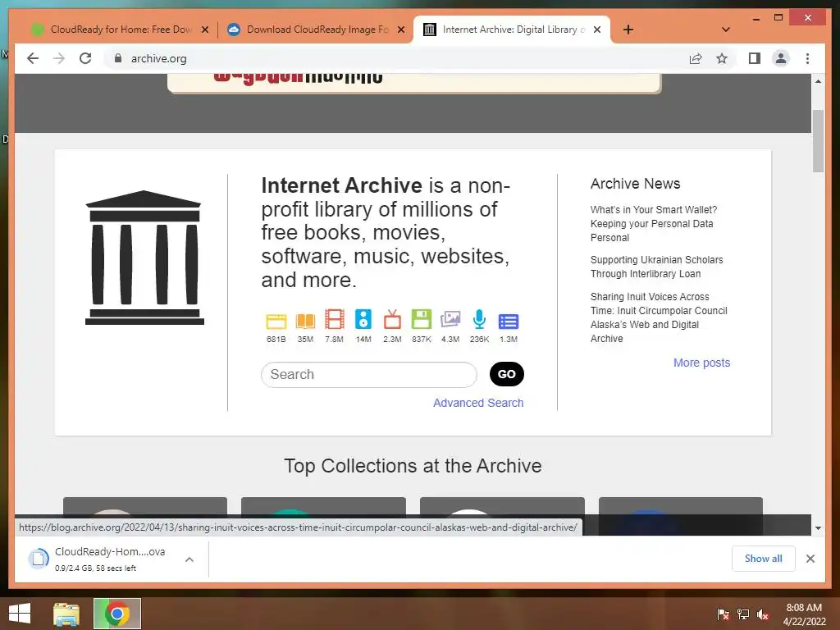
Task: Close the Download CloudReady Image tab
Action: [x=400, y=30]
